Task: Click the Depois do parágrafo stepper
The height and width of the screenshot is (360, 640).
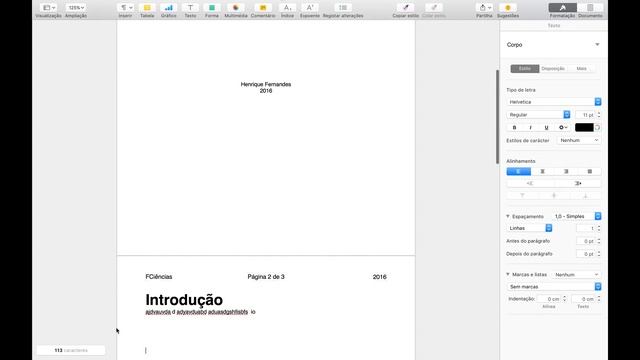Action: (599, 254)
